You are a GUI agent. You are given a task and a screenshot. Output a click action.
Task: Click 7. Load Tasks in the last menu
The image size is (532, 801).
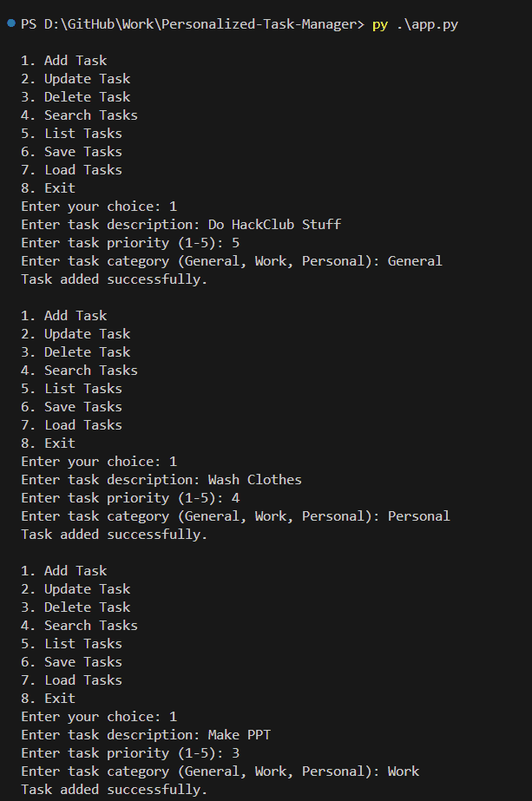(x=71, y=680)
